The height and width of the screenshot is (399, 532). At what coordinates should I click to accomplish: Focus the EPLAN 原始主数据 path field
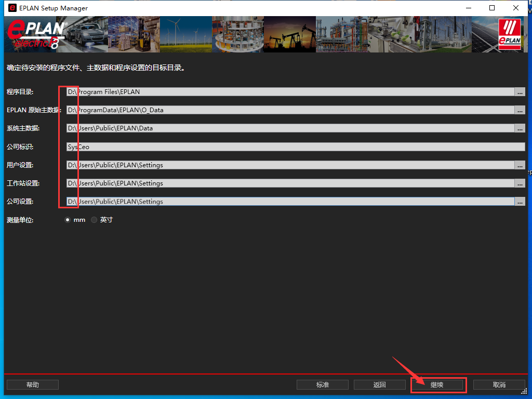pyautogui.click(x=291, y=110)
